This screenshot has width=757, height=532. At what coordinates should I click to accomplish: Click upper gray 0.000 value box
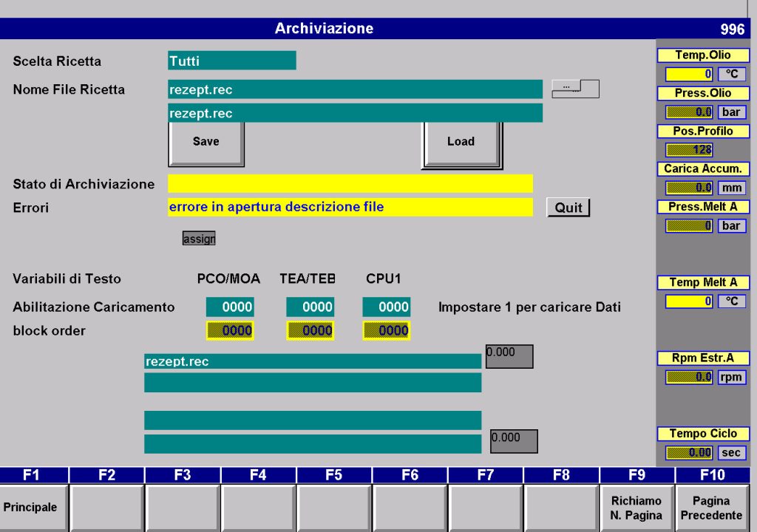pos(509,356)
